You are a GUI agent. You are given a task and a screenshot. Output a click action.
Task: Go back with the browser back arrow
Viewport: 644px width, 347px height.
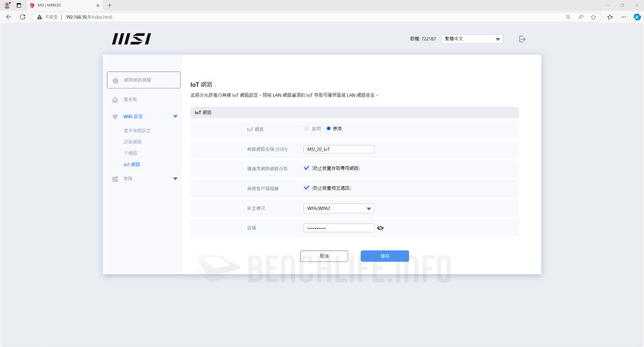point(8,17)
